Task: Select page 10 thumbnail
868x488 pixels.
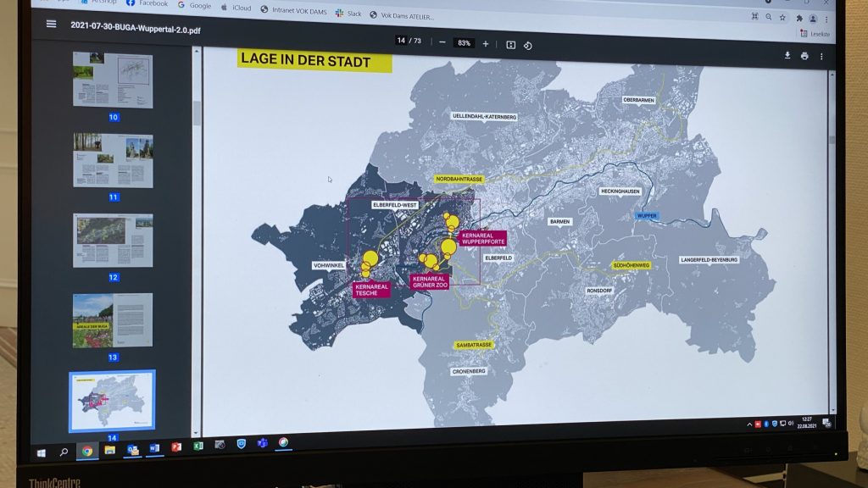Action: tap(113, 80)
